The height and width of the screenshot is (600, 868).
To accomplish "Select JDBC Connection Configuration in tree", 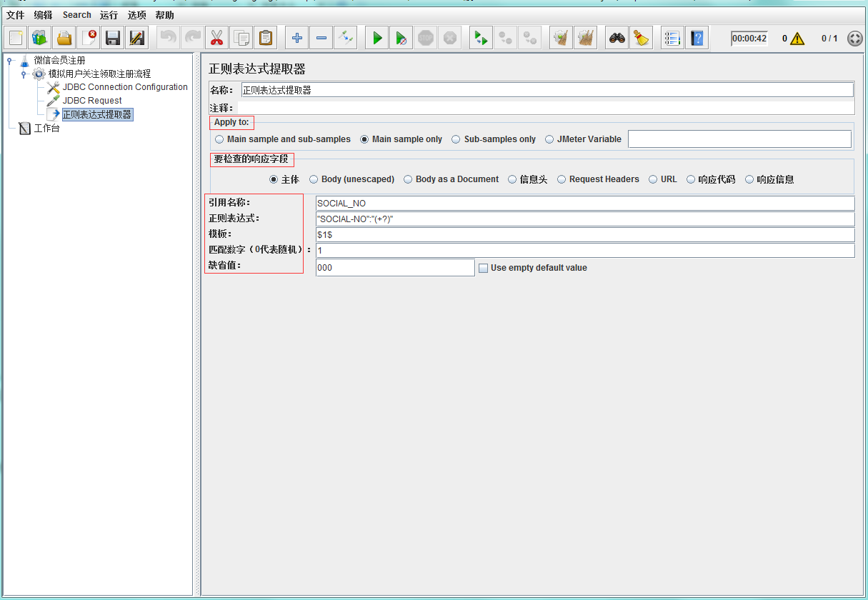I will [125, 87].
